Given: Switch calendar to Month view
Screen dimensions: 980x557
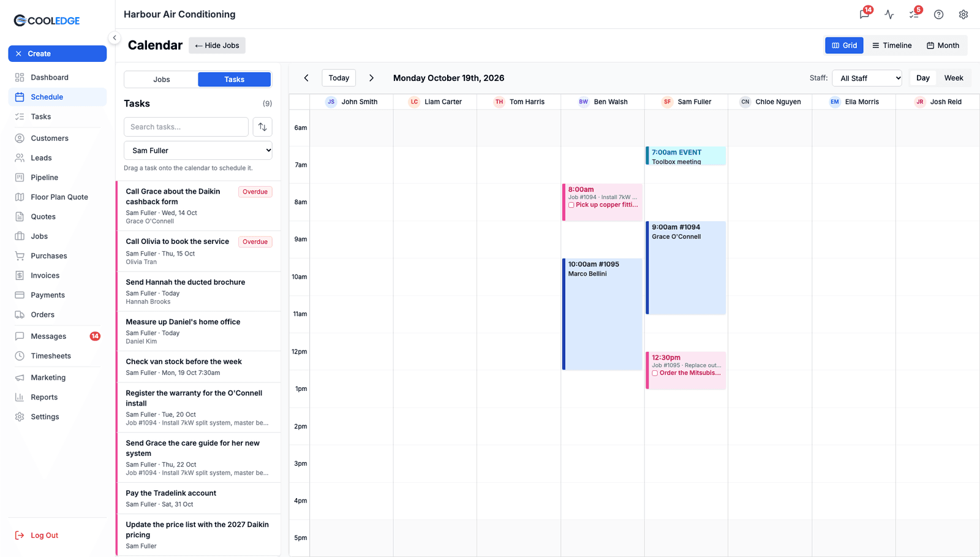Looking at the screenshot, I should [943, 45].
